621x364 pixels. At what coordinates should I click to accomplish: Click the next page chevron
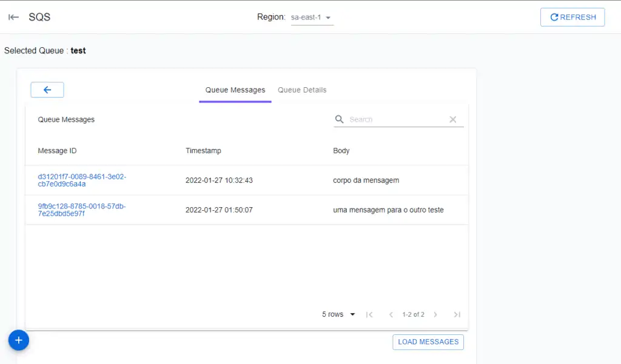tap(435, 314)
